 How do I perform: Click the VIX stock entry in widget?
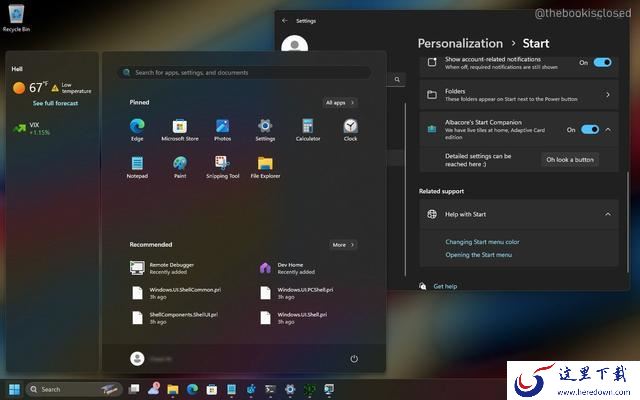click(31, 129)
